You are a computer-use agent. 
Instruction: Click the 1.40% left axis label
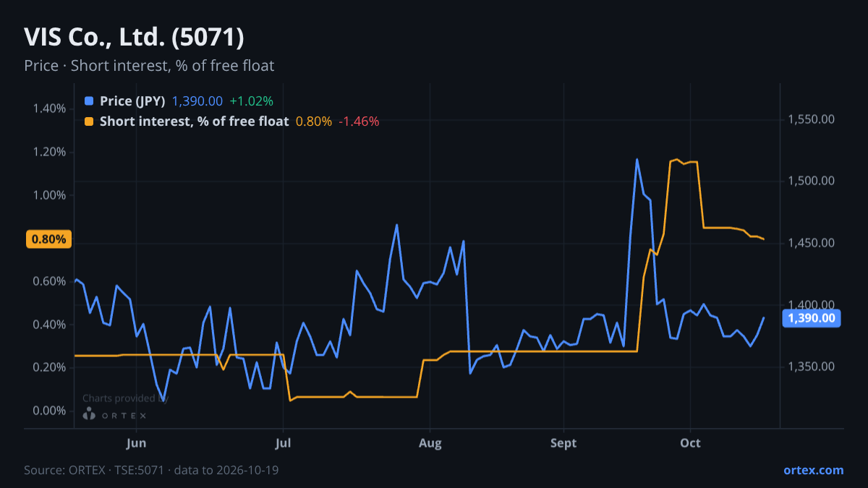point(49,109)
